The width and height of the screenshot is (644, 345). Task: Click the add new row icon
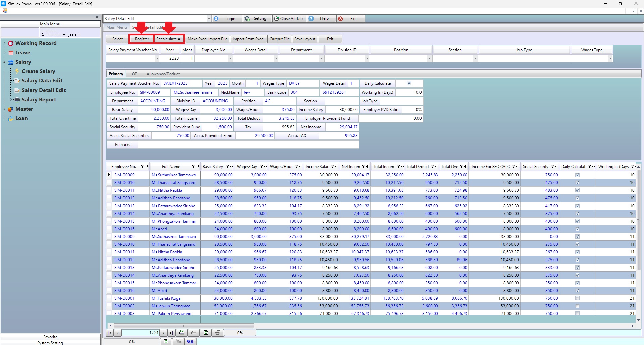(182, 333)
